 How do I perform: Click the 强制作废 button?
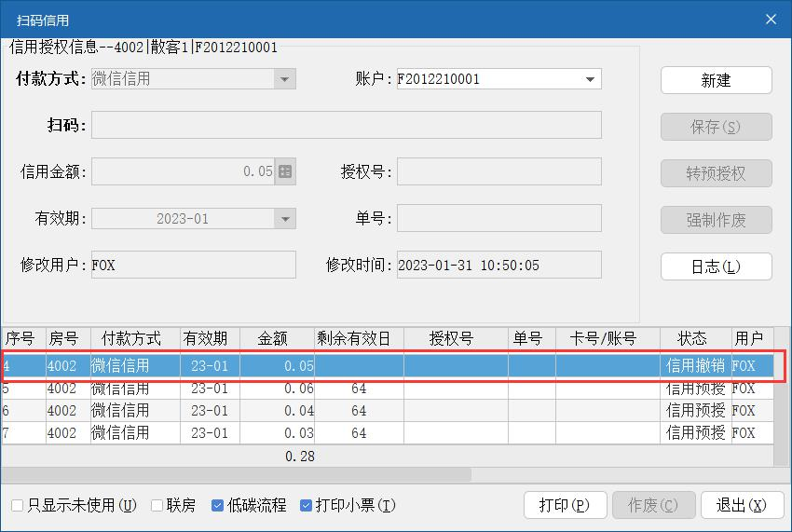(x=717, y=220)
